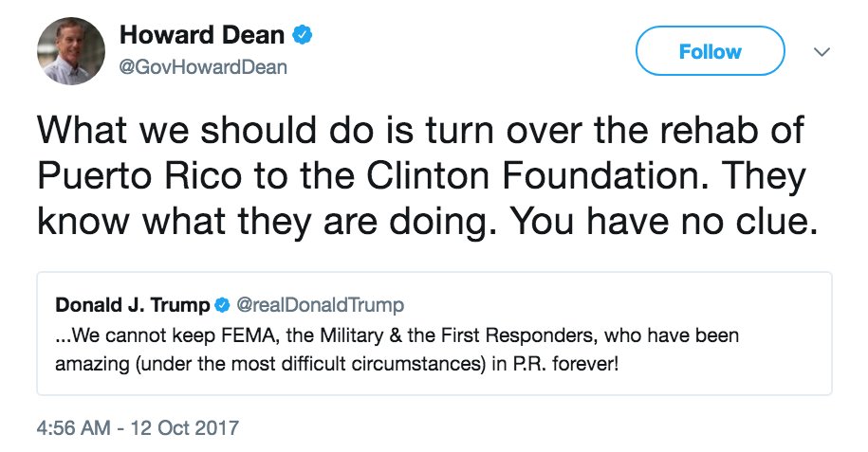This screenshot has height=452, width=868.
Task: Open Donald J. Trump's name in quoted tweet
Action: (x=132, y=305)
